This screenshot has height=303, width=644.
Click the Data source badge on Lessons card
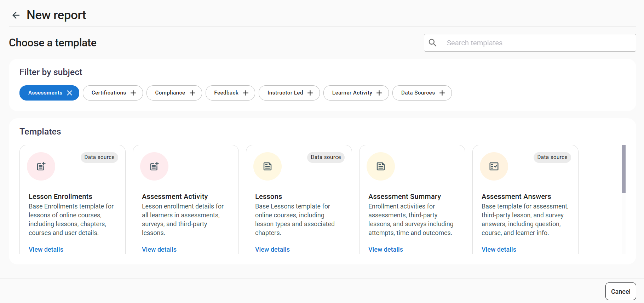coord(326,157)
